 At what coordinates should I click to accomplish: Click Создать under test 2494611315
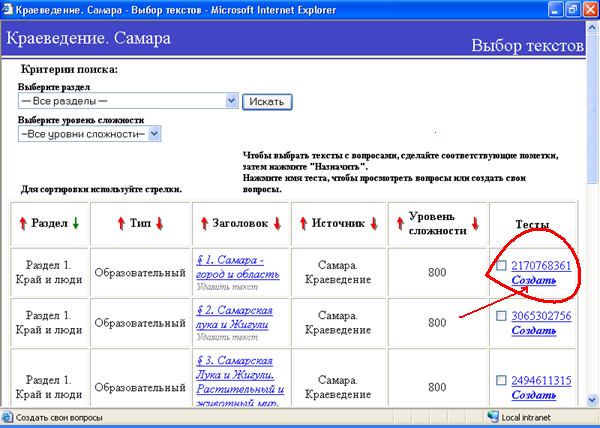point(533,395)
